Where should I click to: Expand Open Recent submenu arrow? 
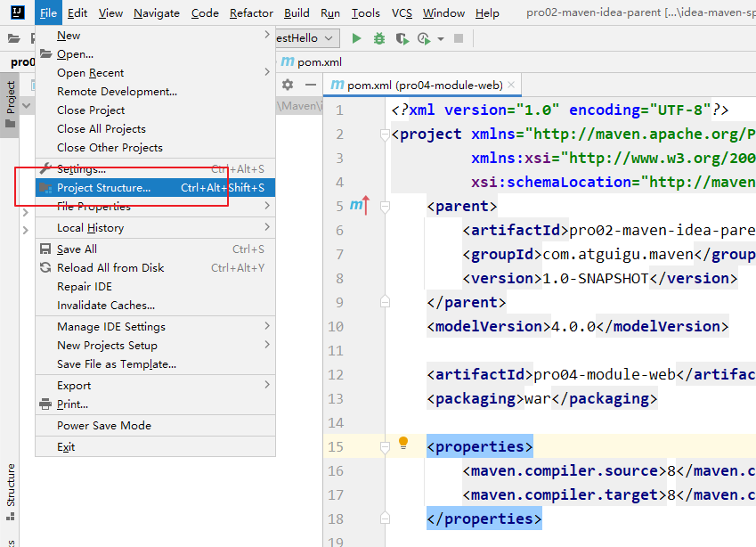(x=267, y=72)
